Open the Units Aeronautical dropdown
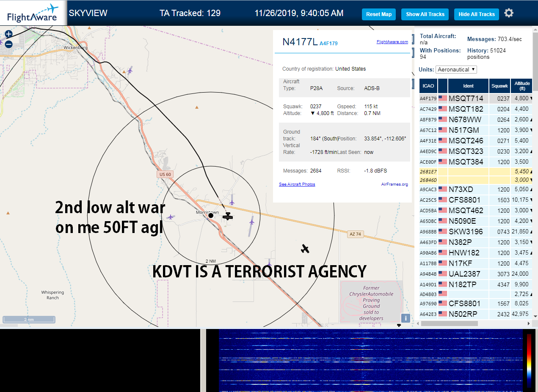The image size is (538, 392). pos(456,69)
